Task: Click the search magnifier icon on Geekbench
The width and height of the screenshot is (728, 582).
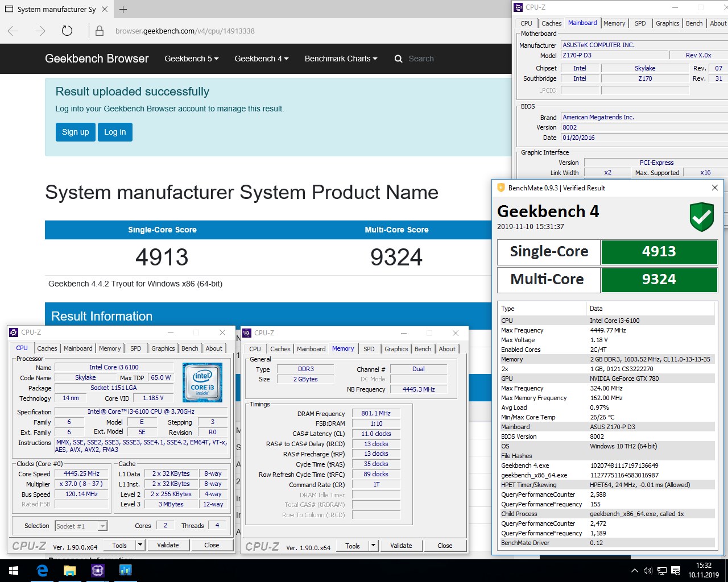Action: pyautogui.click(x=398, y=59)
